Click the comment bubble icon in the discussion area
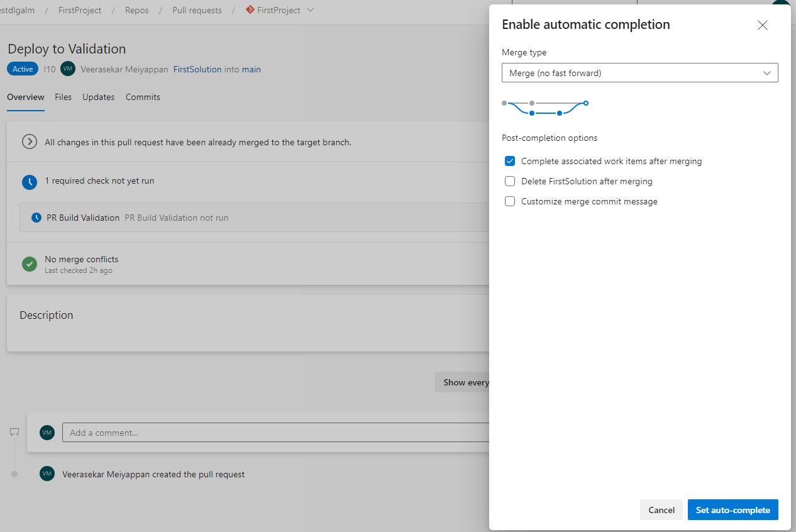This screenshot has width=796, height=532. (x=14, y=431)
